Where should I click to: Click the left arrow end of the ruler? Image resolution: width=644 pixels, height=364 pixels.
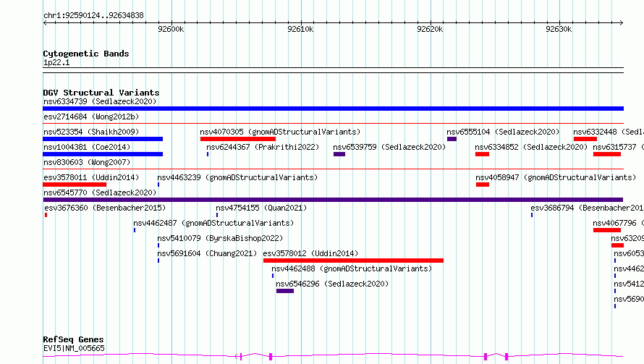click(x=45, y=22)
